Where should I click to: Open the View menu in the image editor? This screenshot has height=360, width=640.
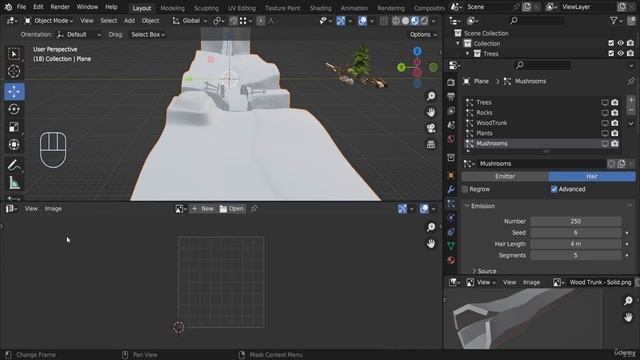[31, 209]
